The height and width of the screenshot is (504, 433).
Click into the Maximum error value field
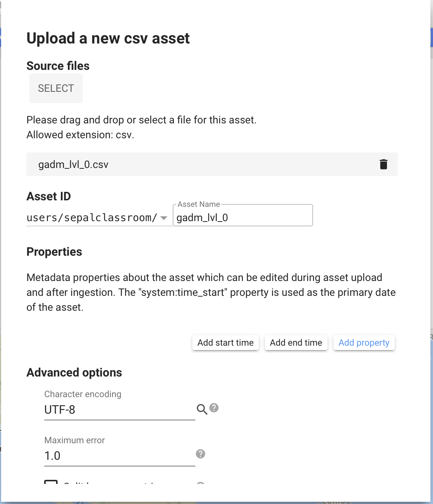pyautogui.click(x=119, y=456)
